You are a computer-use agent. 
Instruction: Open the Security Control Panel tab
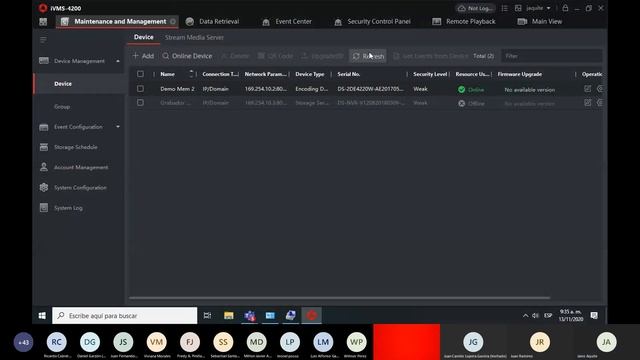372,22
